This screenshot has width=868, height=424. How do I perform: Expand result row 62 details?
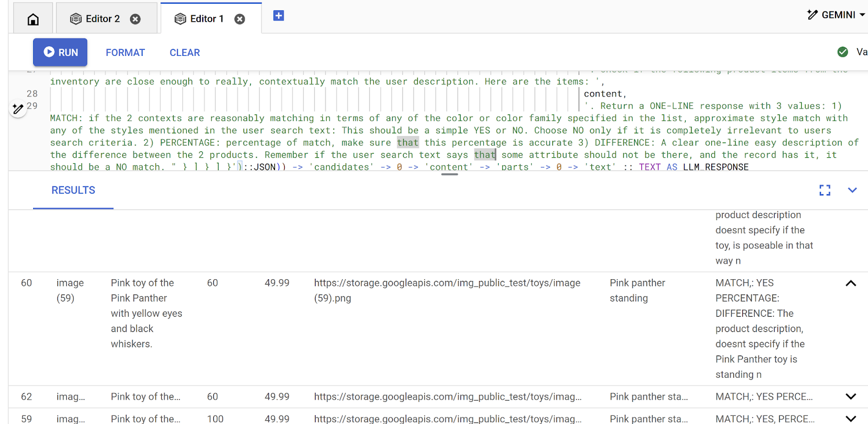[x=851, y=397]
